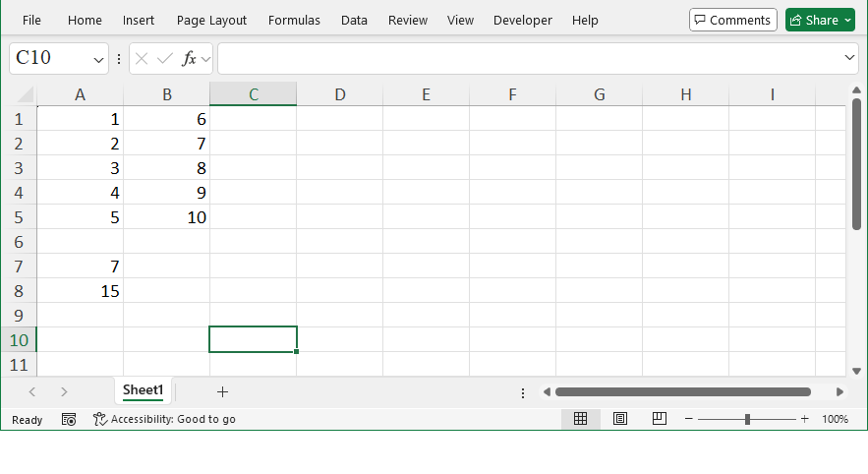This screenshot has height=474, width=868.
Task: Open the Name Box dropdown
Action: 98,59
